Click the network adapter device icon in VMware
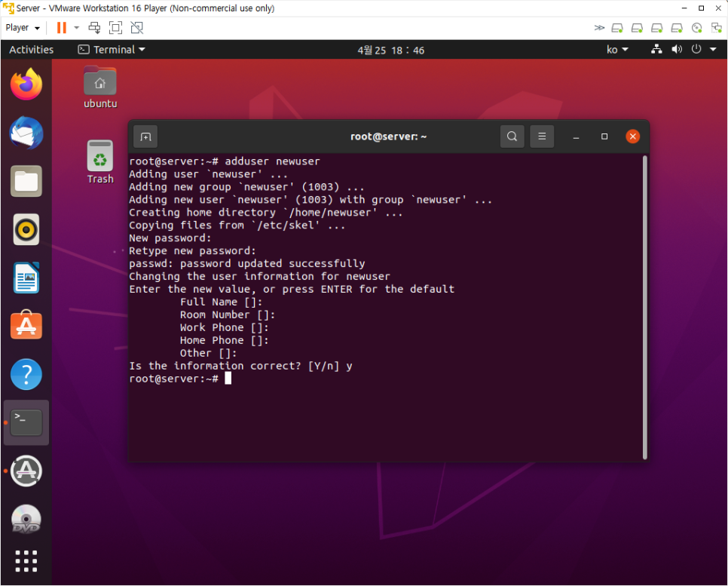This screenshot has width=728, height=586. 717,29
